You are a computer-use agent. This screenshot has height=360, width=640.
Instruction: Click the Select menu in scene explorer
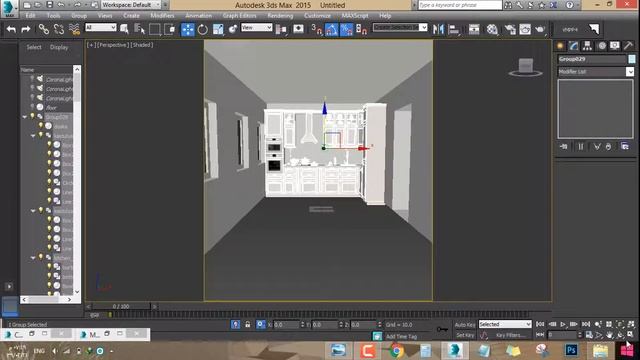[34, 47]
